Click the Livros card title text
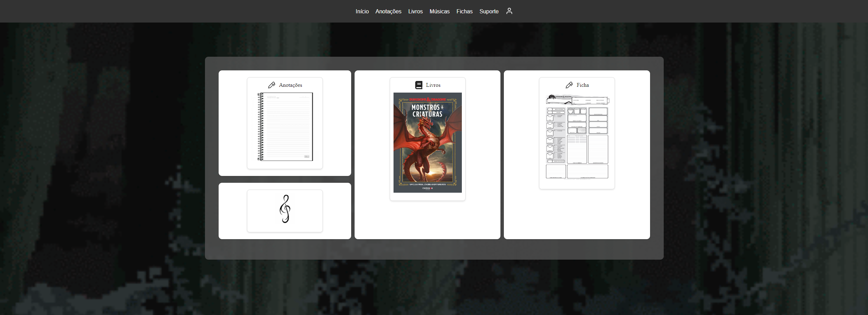This screenshot has width=868, height=315. (x=433, y=85)
